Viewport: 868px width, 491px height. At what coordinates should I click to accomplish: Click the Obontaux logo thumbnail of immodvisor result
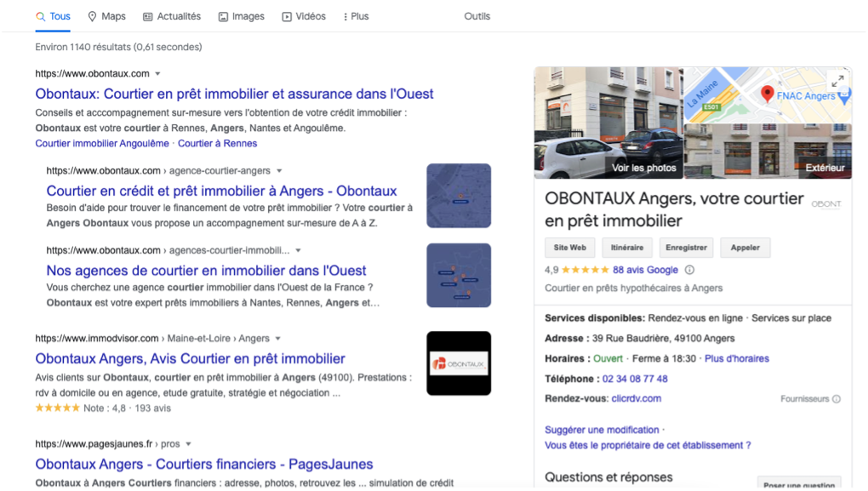pos(459,363)
